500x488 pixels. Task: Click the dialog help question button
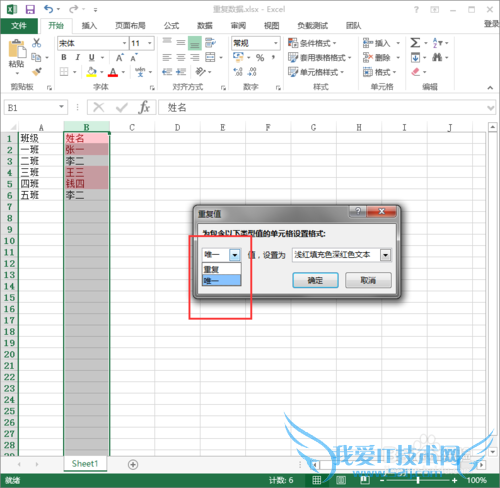pyautogui.click(x=358, y=211)
